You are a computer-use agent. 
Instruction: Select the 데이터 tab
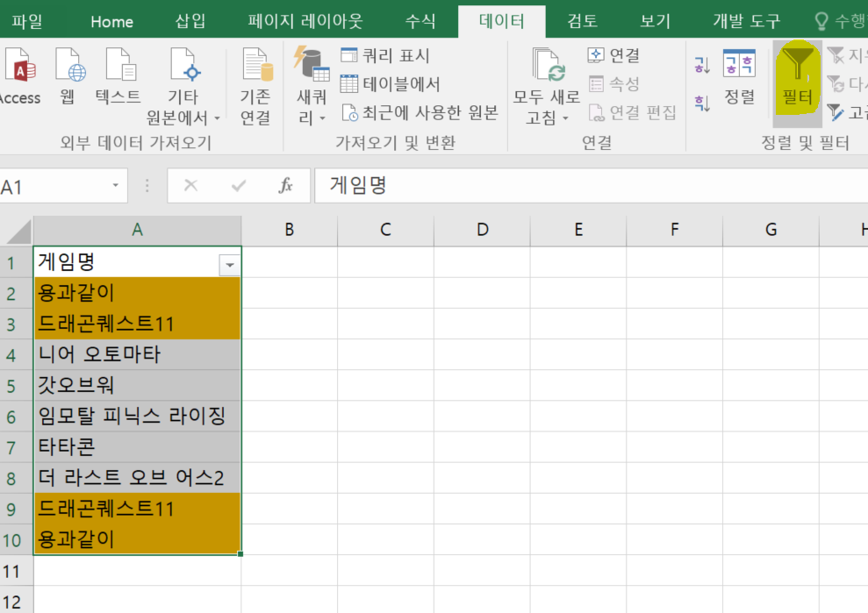[501, 22]
